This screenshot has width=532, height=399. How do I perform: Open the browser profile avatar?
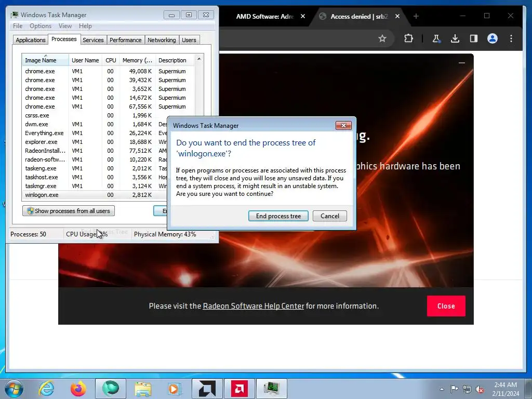[493, 38]
